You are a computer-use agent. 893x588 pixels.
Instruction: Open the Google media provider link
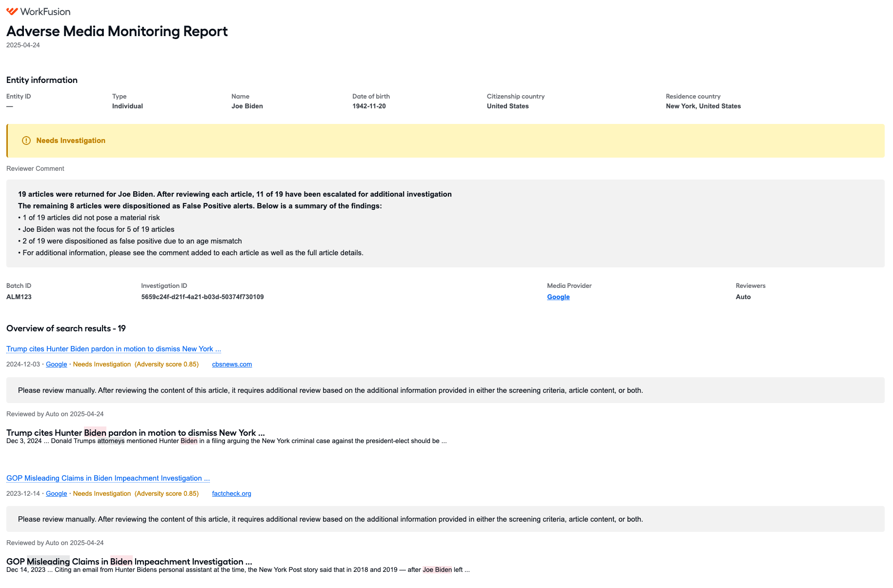point(558,297)
